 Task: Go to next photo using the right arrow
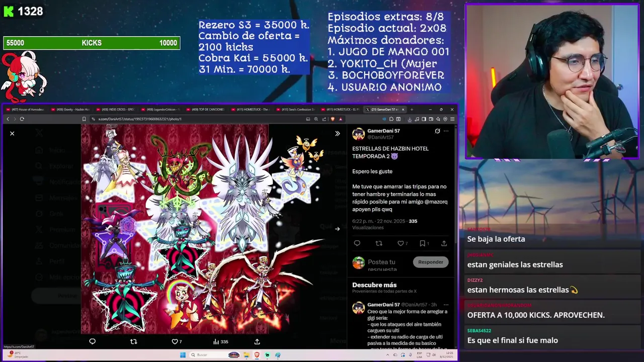[x=338, y=229]
